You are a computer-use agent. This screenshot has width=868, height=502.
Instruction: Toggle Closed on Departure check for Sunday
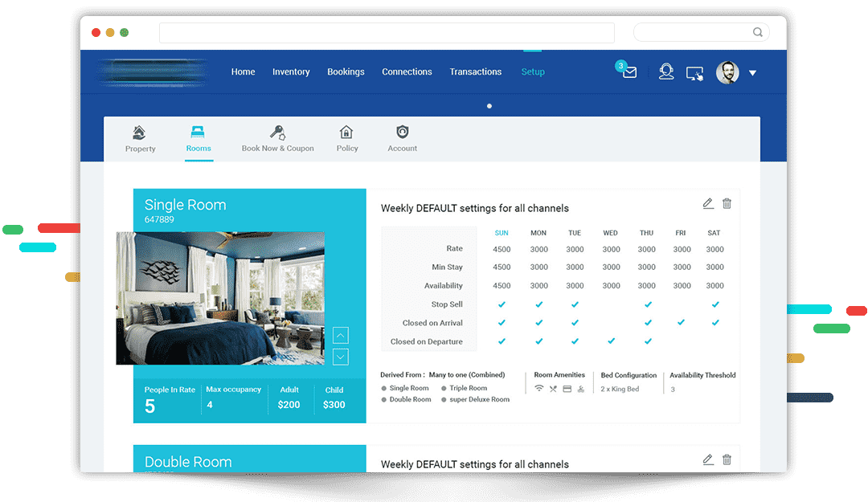pyautogui.click(x=502, y=341)
